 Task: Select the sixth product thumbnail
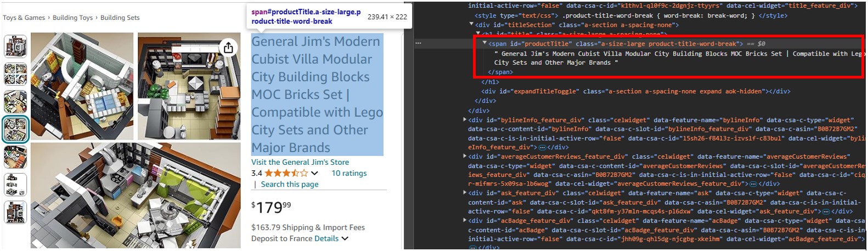15,185
